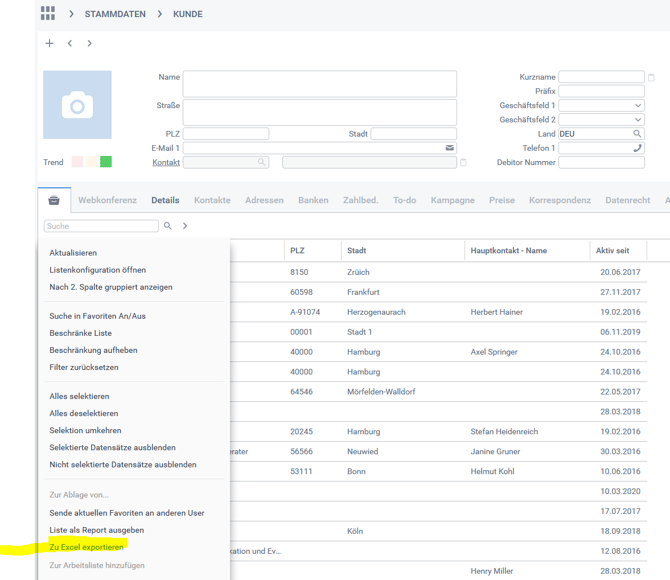The height and width of the screenshot is (580, 670).
Task: Expand the Geschäftsfeld 2 dropdown
Action: [637, 120]
